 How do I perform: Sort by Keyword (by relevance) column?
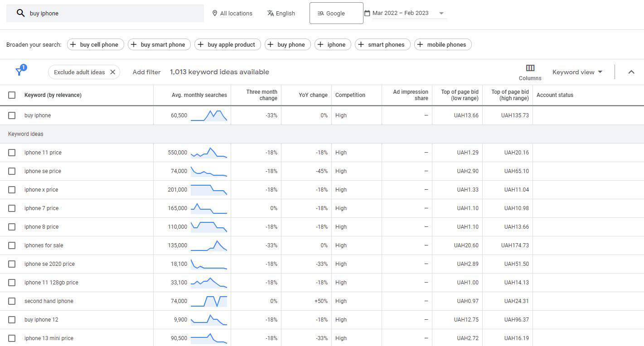click(x=53, y=95)
